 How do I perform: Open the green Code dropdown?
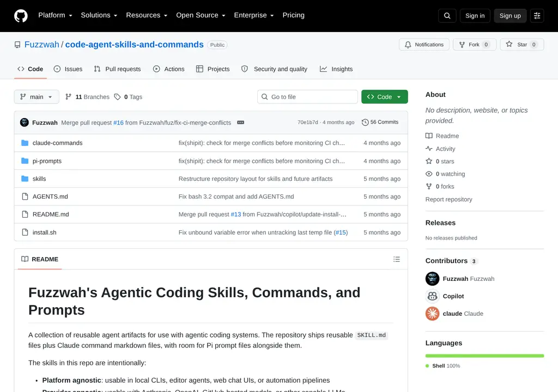[x=384, y=97]
